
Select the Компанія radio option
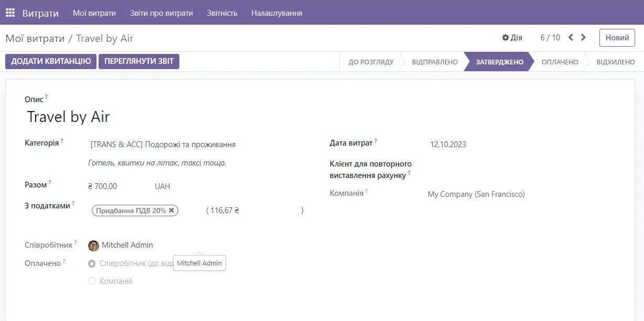pos(92,281)
